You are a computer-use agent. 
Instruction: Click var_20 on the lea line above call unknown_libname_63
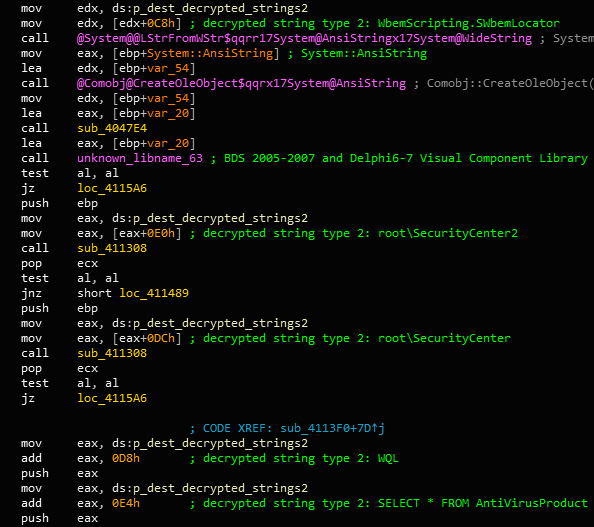coord(168,143)
